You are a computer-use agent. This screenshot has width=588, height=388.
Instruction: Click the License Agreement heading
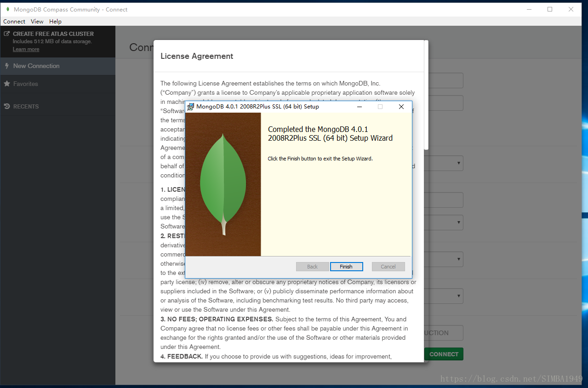[x=197, y=56]
